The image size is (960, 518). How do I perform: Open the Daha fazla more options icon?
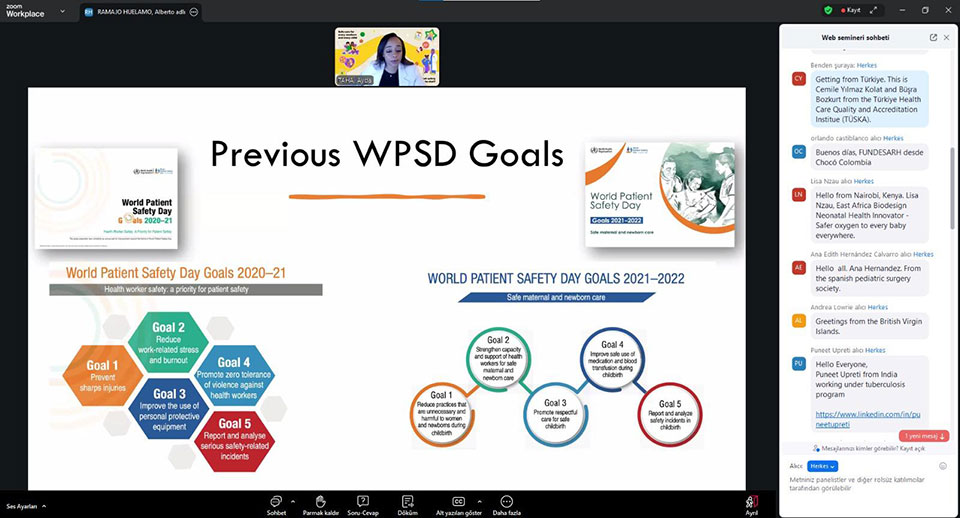(507, 500)
